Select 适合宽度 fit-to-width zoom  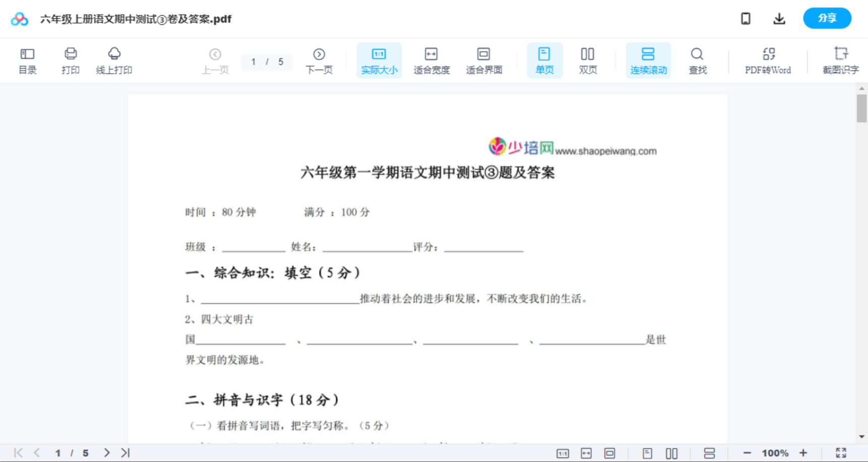pos(431,60)
